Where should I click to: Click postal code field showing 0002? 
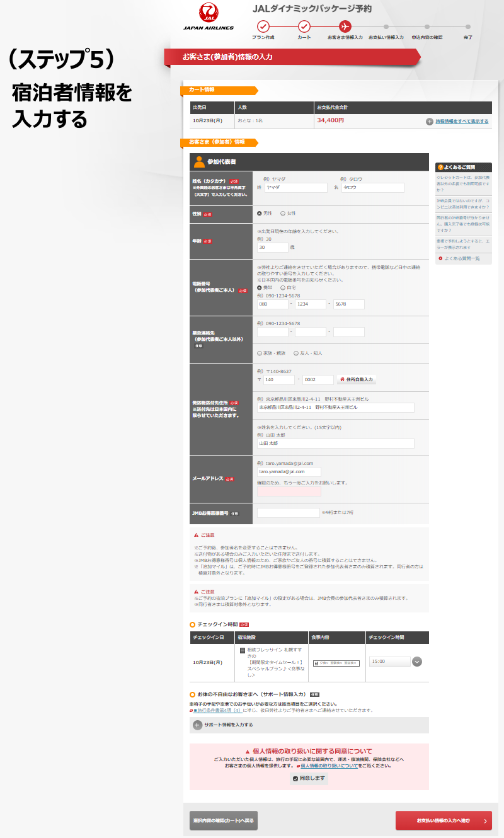coord(318,380)
